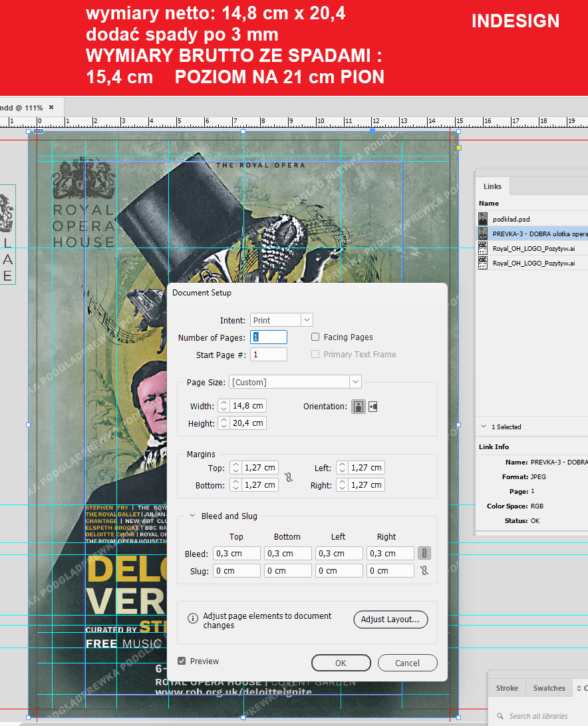Screen dimensions: 588x726
Task: Switch to the Stroke tab
Action: point(507,688)
